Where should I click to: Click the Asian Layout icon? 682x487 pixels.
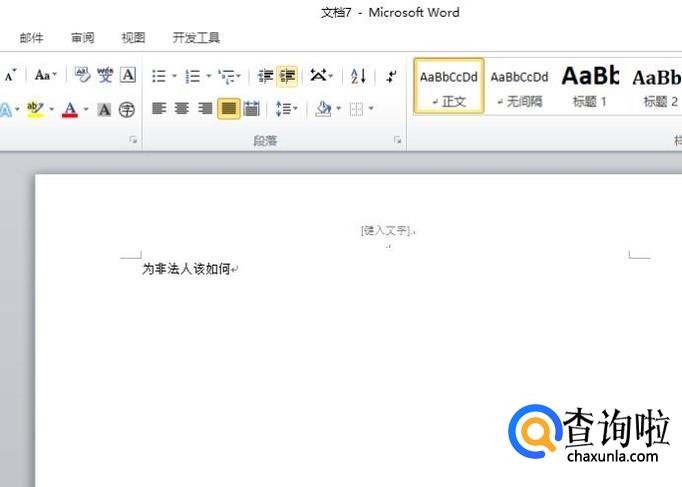tap(318, 75)
